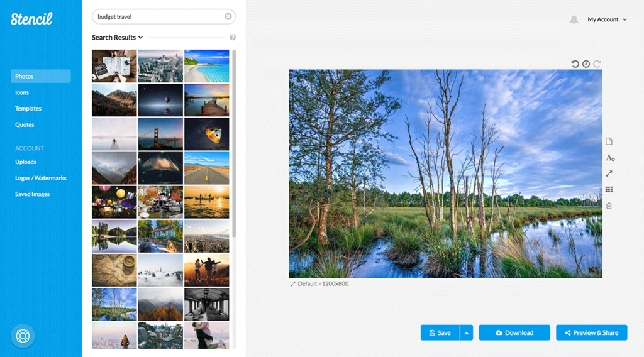Click the trash icon to delete
The width and height of the screenshot is (644, 357).
pyautogui.click(x=609, y=206)
